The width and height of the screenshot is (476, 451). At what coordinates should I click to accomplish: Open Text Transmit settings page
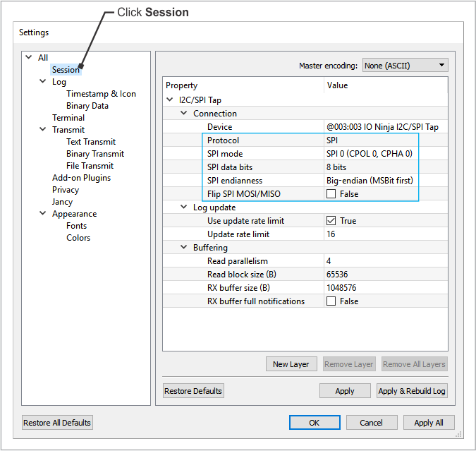91,142
